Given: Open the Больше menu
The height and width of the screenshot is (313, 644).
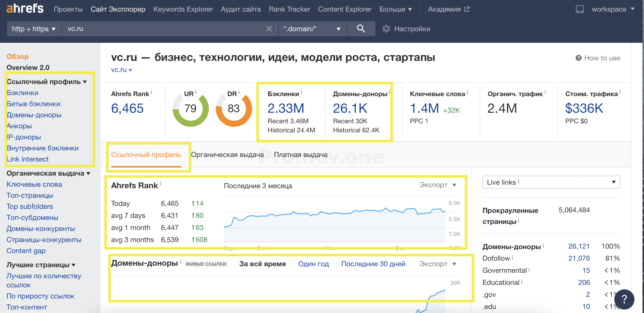Looking at the screenshot, I should tap(395, 9).
